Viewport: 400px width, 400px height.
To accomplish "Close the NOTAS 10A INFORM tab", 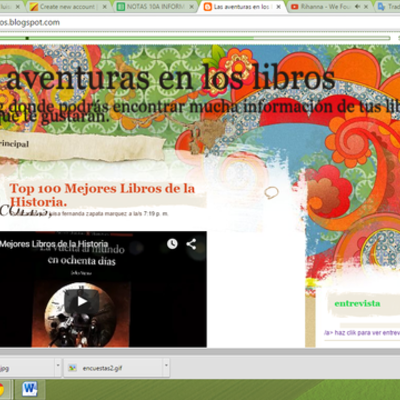I will click(x=192, y=7).
